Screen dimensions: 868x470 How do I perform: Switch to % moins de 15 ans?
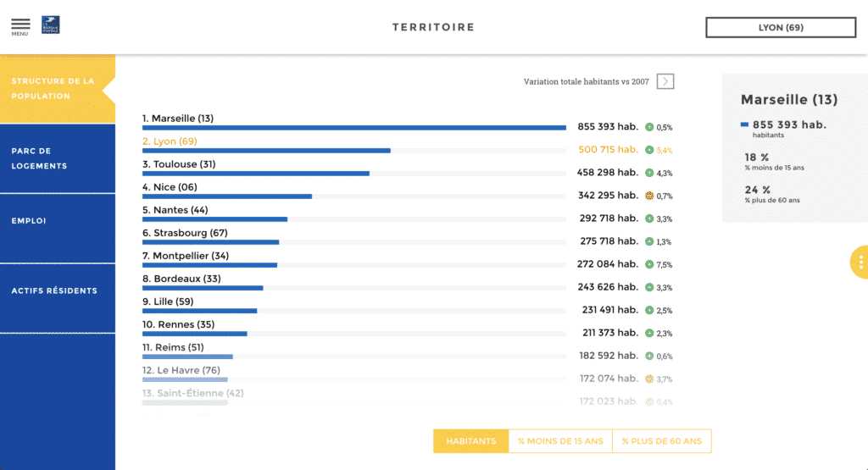click(x=559, y=441)
